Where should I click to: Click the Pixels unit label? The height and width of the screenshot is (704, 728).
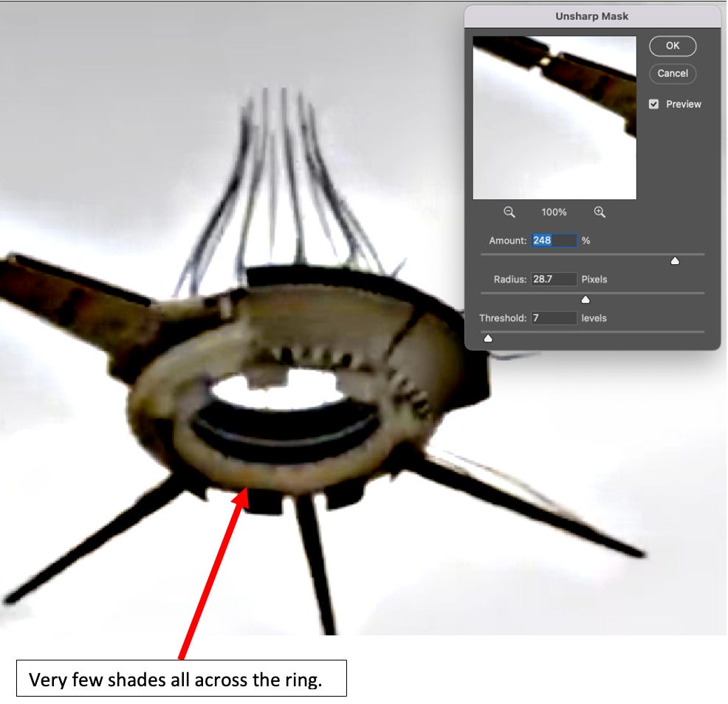(x=594, y=280)
